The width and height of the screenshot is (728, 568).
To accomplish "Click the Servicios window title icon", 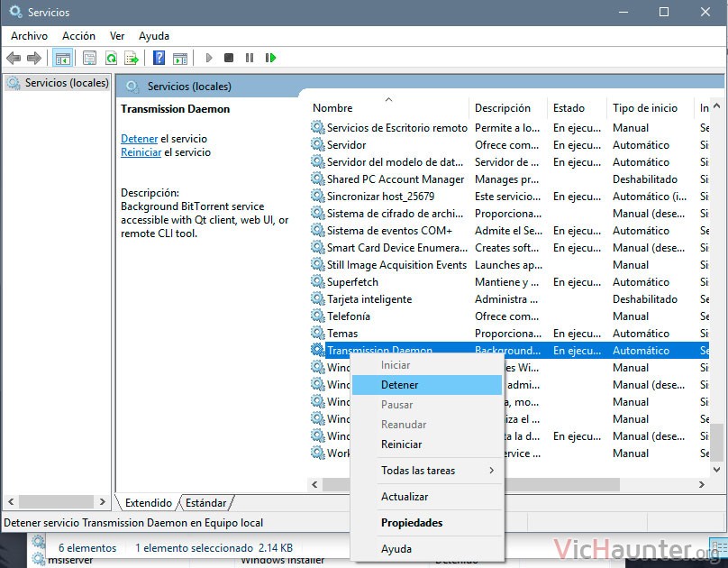I will point(15,12).
